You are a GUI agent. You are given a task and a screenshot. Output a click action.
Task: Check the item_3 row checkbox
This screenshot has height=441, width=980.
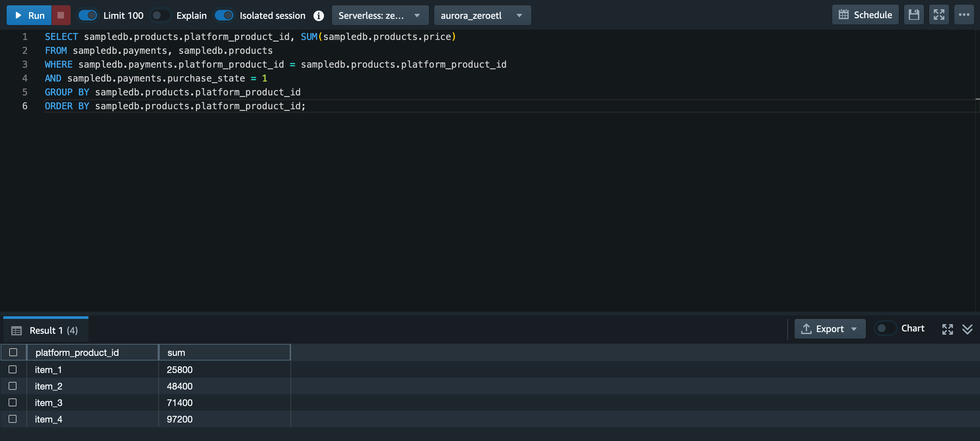(x=13, y=402)
